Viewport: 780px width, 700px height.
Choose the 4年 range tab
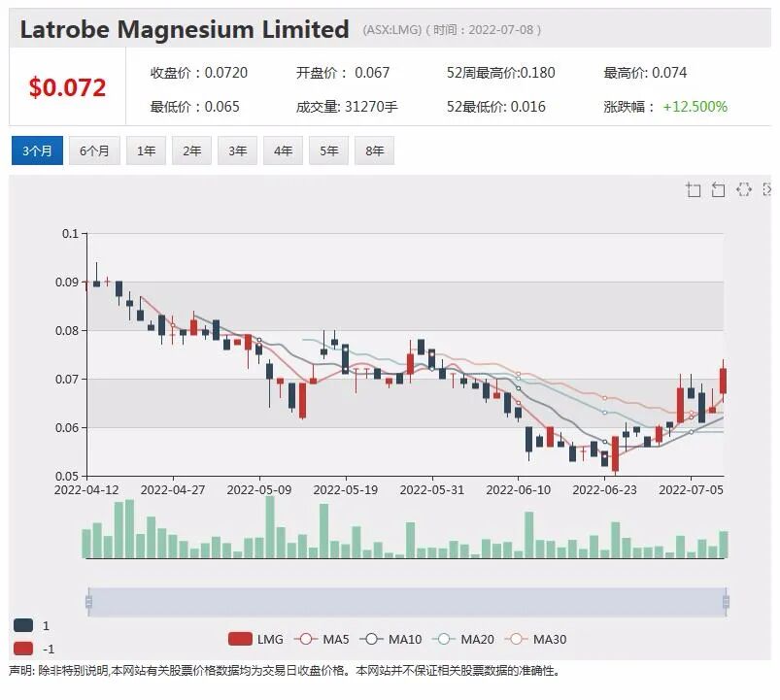tap(283, 150)
